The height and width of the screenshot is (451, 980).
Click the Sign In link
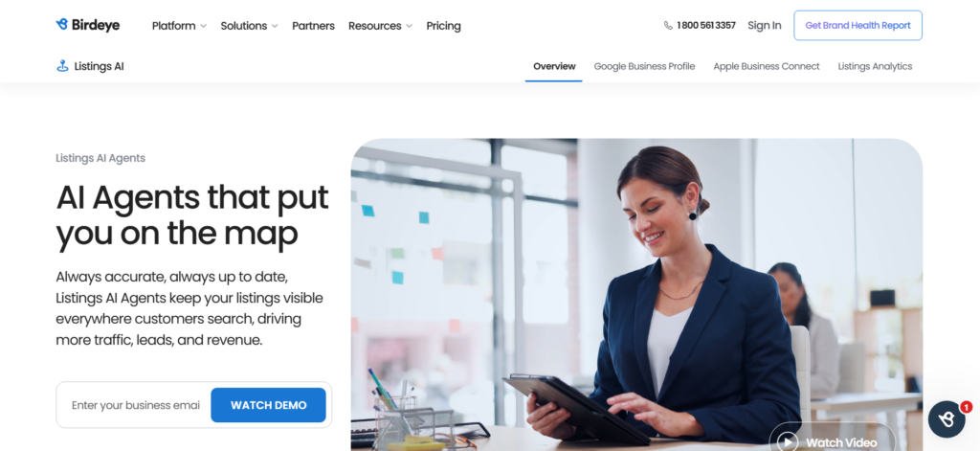pyautogui.click(x=764, y=26)
